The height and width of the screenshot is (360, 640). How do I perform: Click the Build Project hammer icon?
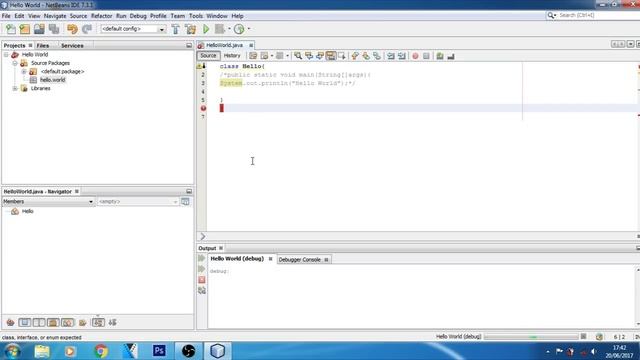click(176, 29)
